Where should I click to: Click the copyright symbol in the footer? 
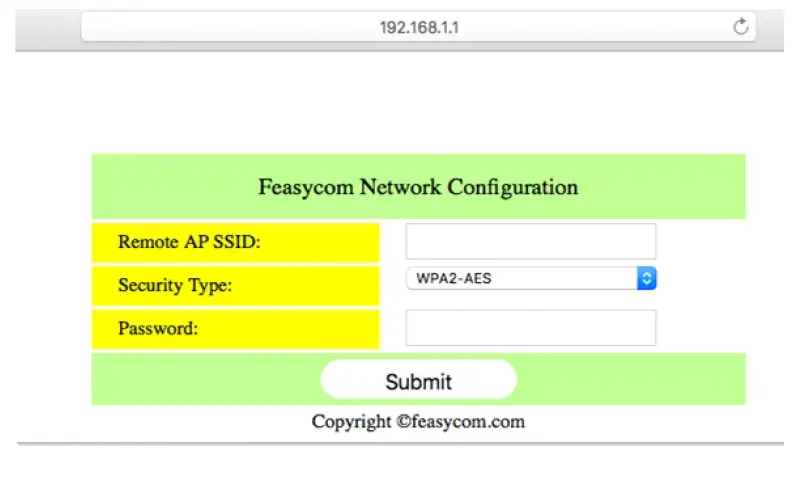click(x=403, y=422)
